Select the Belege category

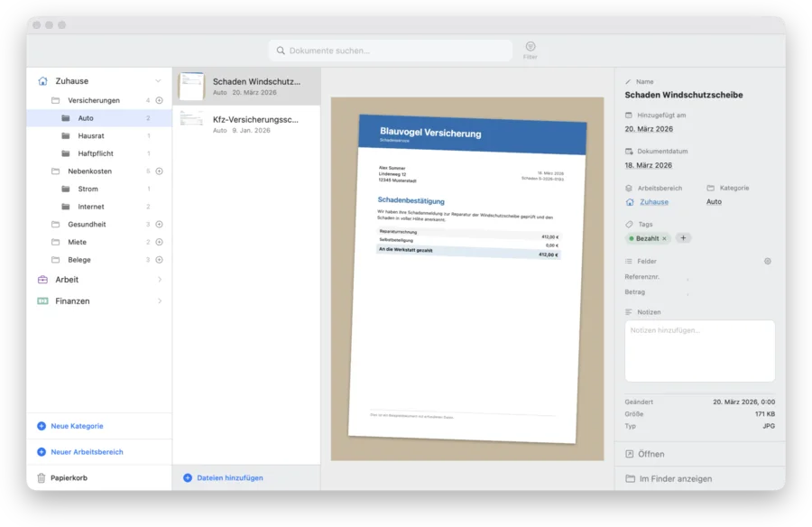pos(99,260)
